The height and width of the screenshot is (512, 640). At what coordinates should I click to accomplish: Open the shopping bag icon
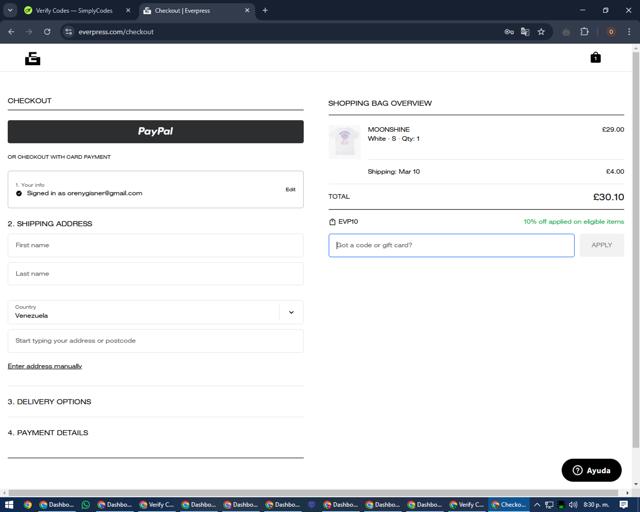point(596,58)
